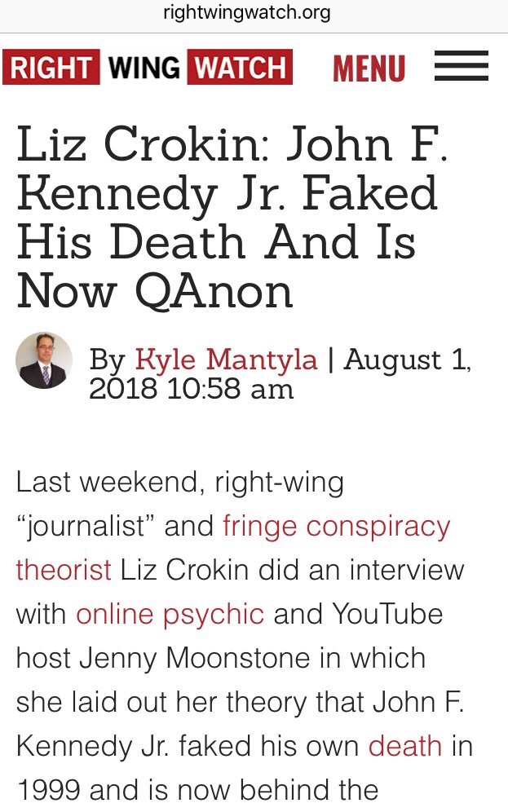Click the year '1999' in the article

[48, 789]
